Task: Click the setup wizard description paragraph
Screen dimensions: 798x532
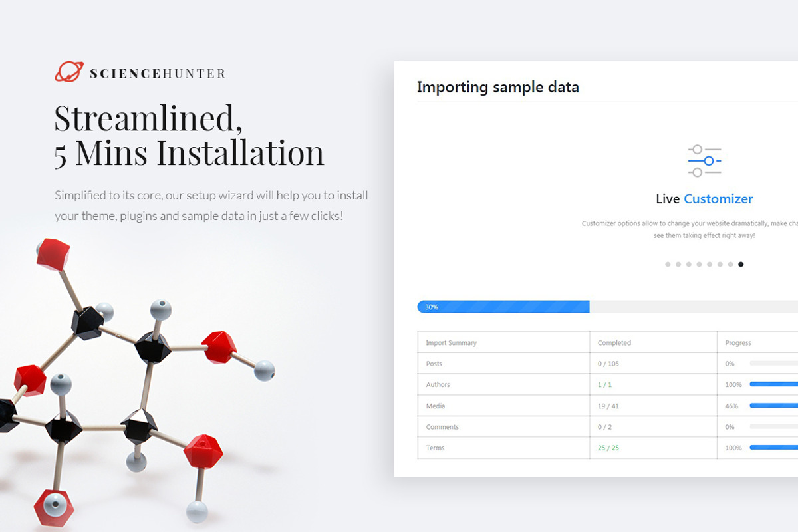Action: coord(211,205)
